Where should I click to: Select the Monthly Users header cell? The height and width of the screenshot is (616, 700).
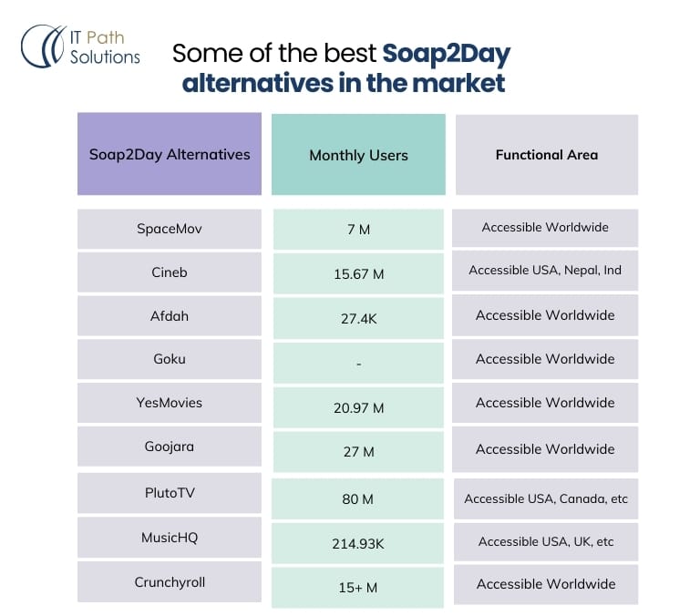[358, 155]
